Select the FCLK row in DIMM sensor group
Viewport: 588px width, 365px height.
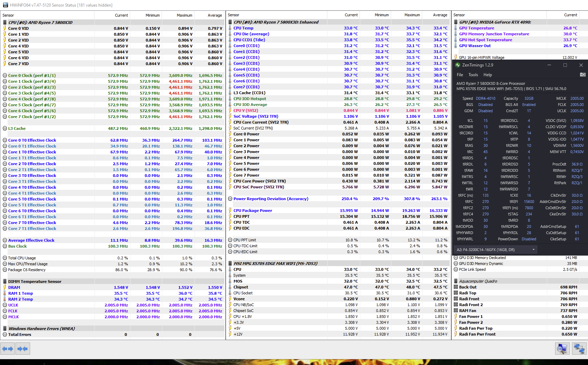click(x=112, y=311)
